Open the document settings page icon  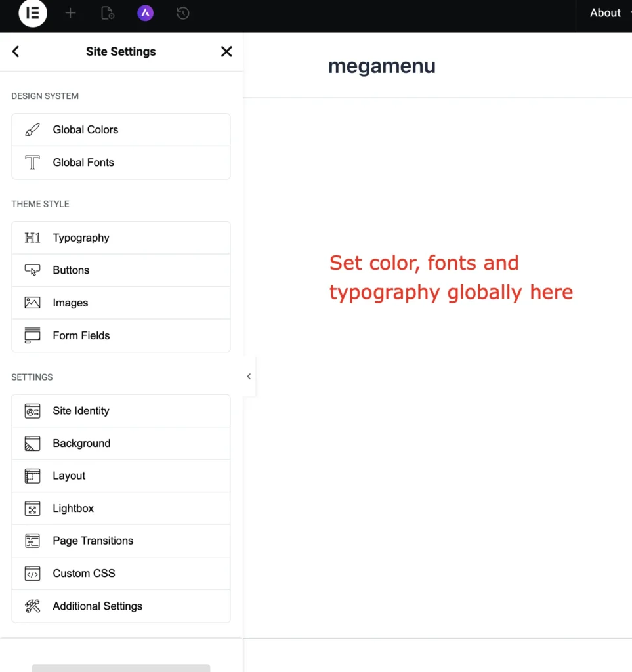108,13
